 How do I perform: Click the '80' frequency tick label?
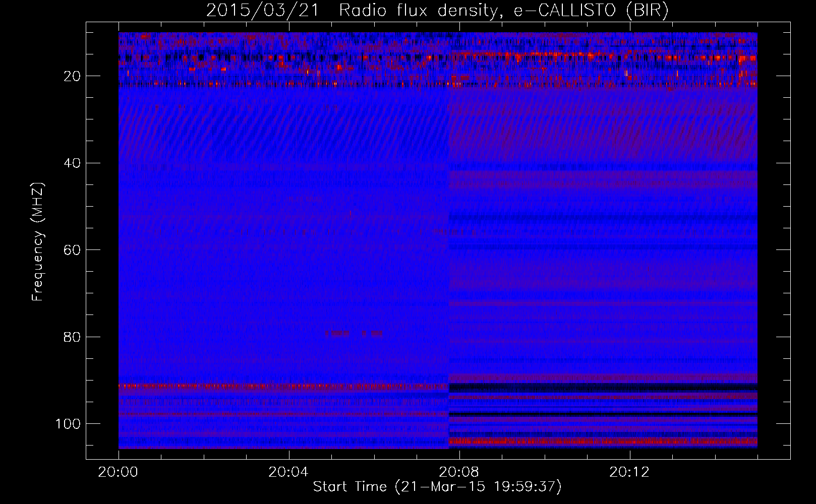coord(73,337)
